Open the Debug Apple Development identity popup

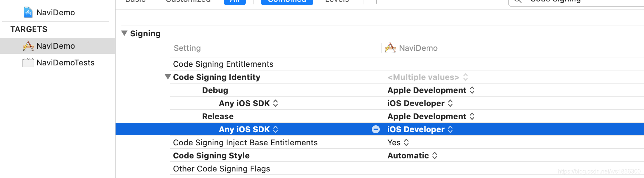431,90
